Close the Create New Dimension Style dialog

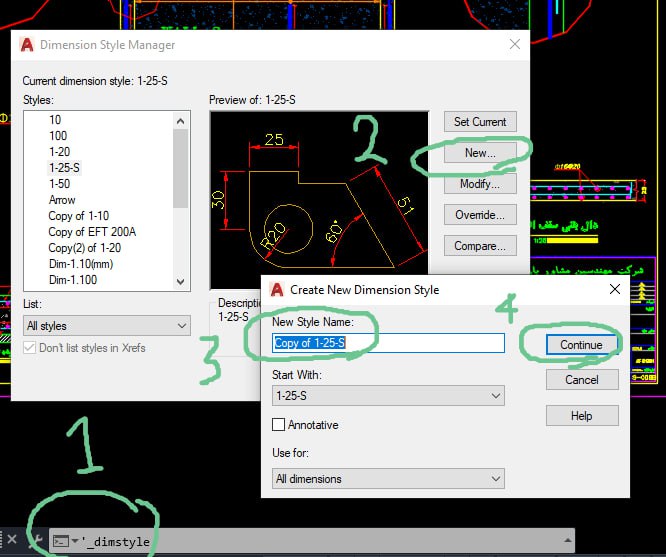pyautogui.click(x=615, y=289)
